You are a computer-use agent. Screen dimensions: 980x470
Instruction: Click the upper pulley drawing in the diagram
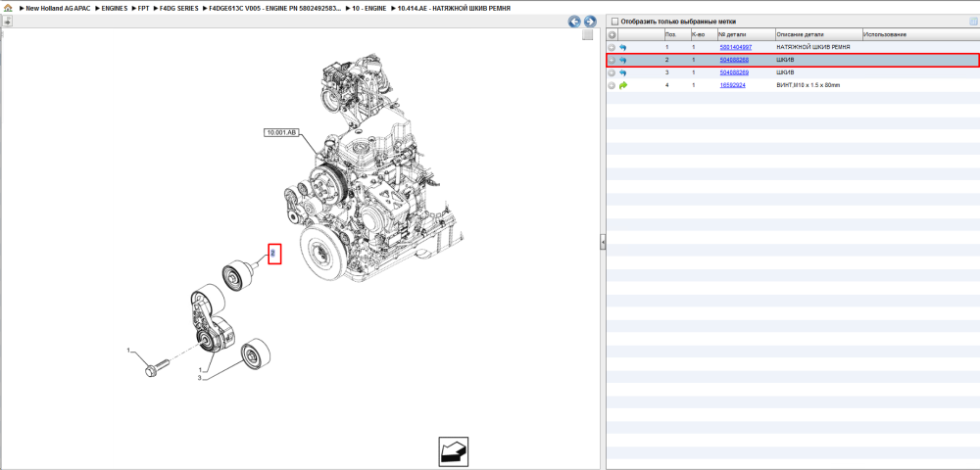click(x=241, y=273)
